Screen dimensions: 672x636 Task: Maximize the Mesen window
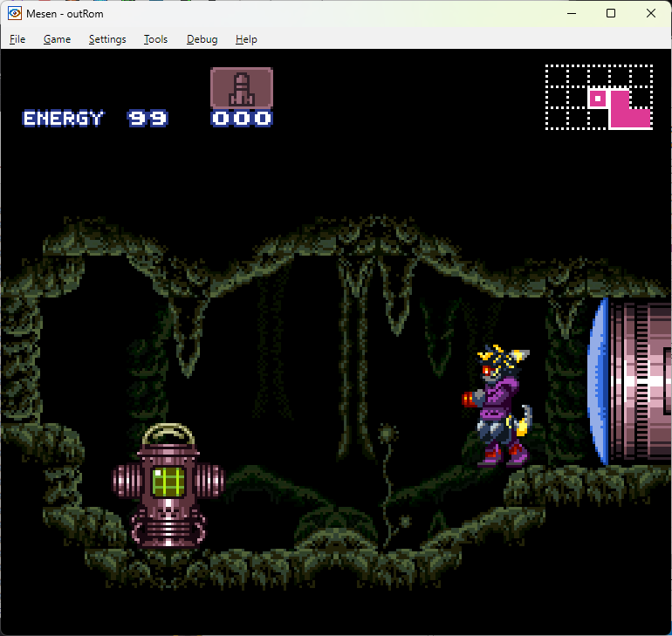[611, 13]
